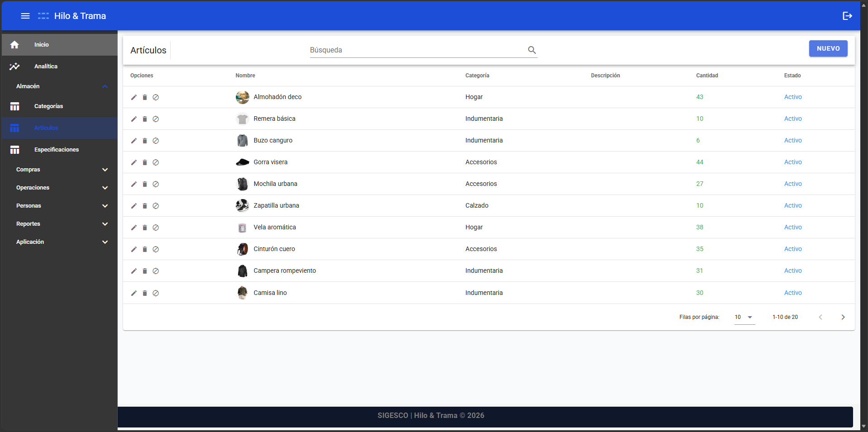
Task: Deactivate the Cinturón cuero article
Action: (156, 249)
